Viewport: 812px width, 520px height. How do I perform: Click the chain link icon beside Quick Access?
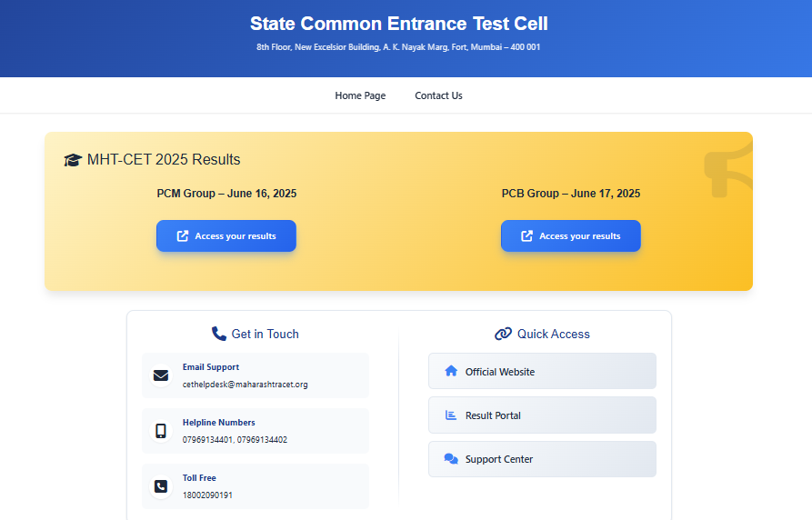(503, 334)
